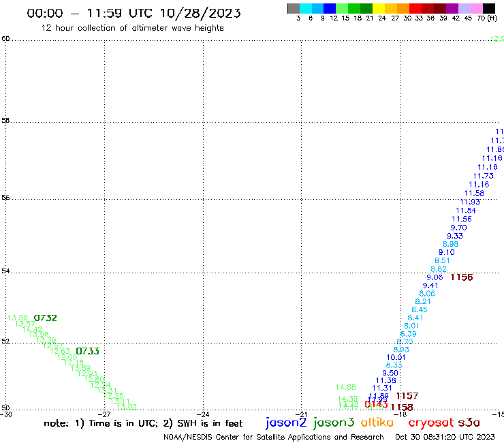Select the 1156 time stamp label
The image size is (504, 443).
point(462,277)
